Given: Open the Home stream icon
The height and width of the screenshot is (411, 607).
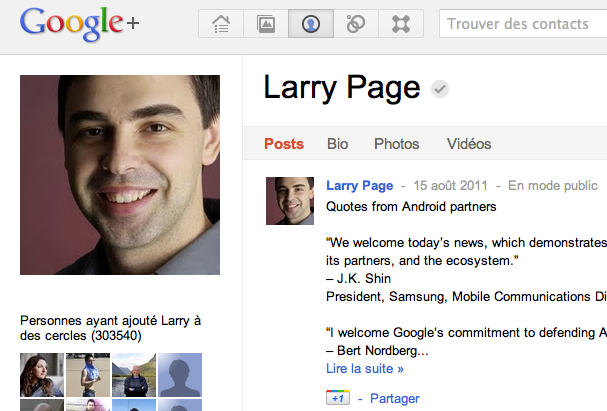Looking at the screenshot, I should pos(221,24).
